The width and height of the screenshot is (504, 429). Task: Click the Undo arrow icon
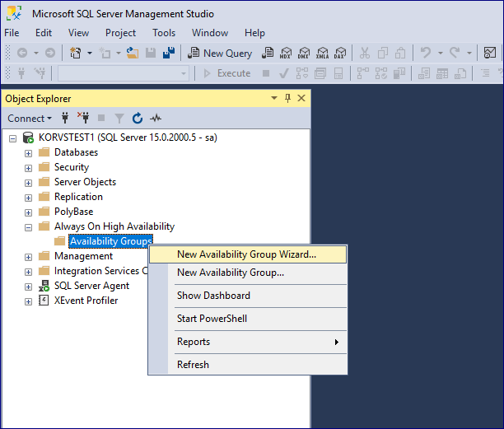click(x=426, y=53)
